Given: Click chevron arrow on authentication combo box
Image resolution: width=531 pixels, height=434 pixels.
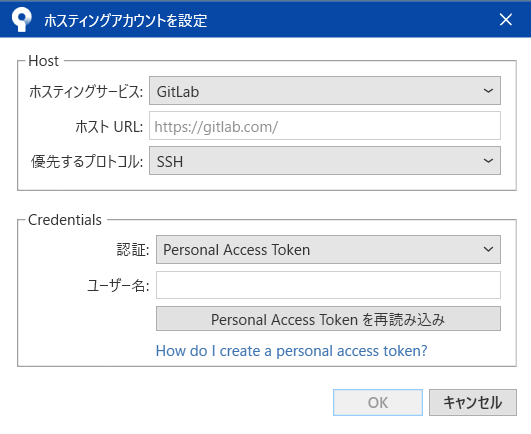Looking at the screenshot, I should pyautogui.click(x=488, y=249).
